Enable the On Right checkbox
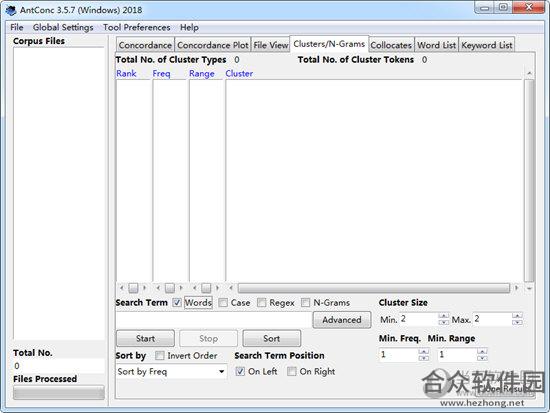This screenshot has height=413, width=550. pyautogui.click(x=291, y=371)
